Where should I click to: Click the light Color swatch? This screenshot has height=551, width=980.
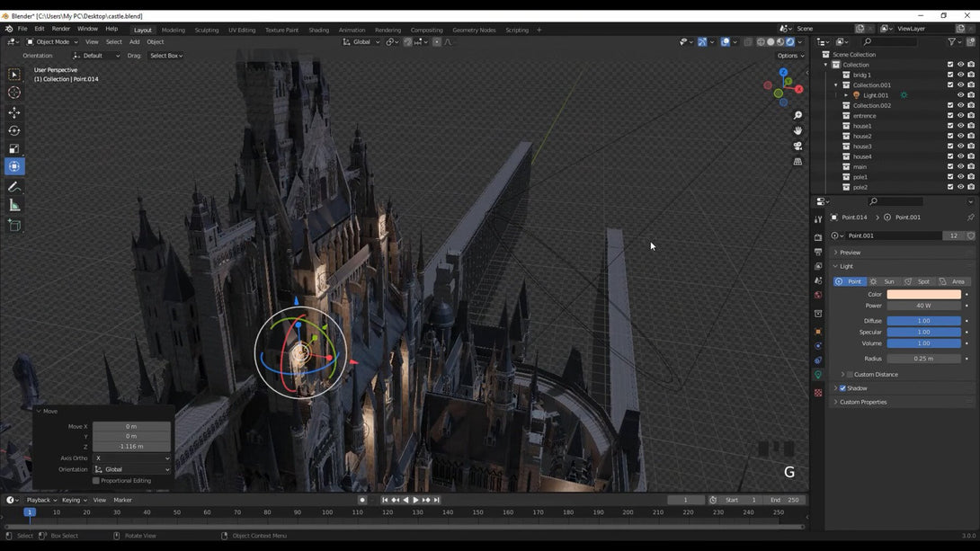923,294
